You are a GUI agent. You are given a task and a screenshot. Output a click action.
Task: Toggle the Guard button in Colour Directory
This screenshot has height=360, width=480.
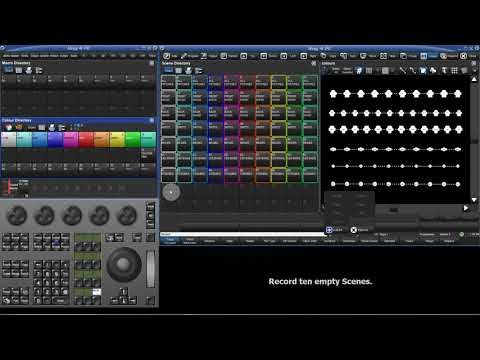click(x=32, y=128)
